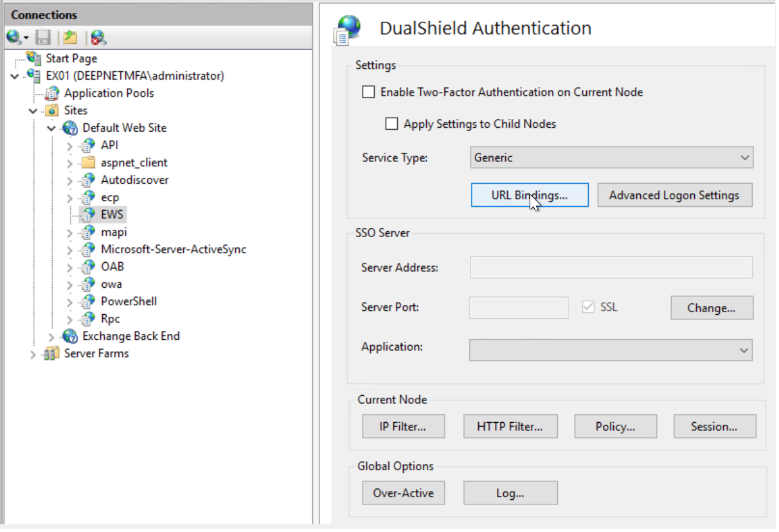Click the create connection globe icon
The image size is (779, 532).
[x=14, y=38]
